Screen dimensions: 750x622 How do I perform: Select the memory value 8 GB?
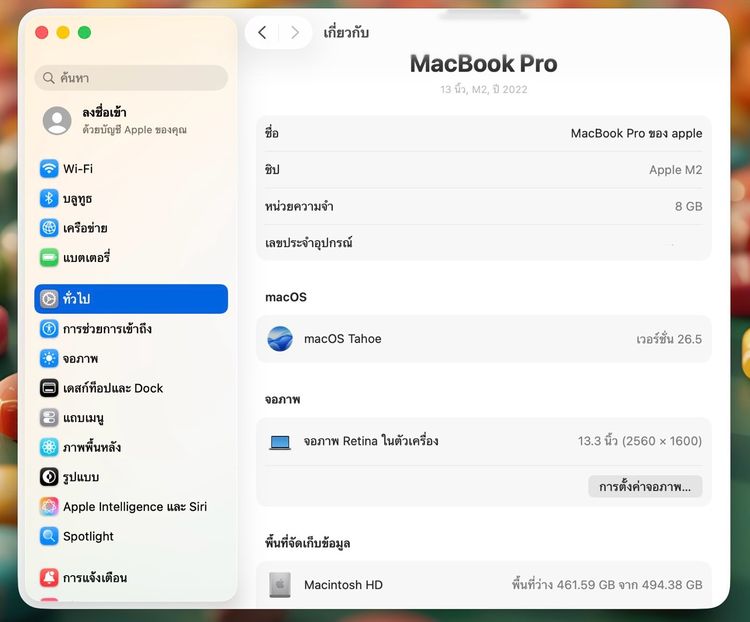(688, 206)
